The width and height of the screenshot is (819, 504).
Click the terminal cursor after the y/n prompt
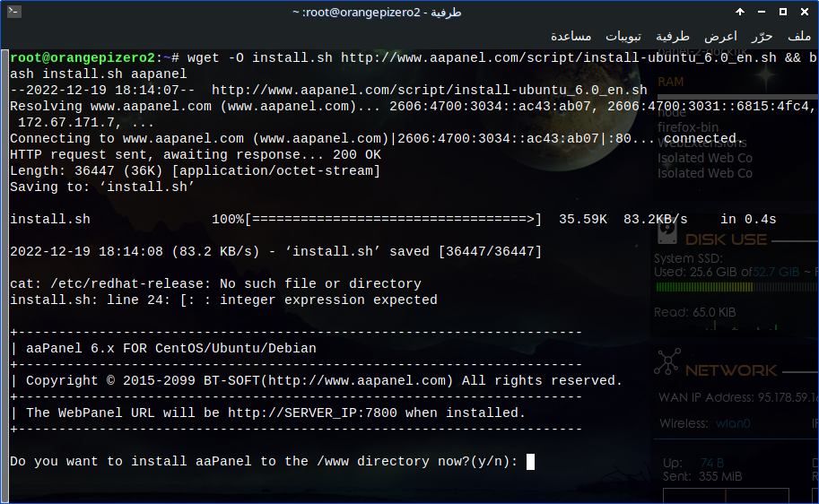coord(530,462)
